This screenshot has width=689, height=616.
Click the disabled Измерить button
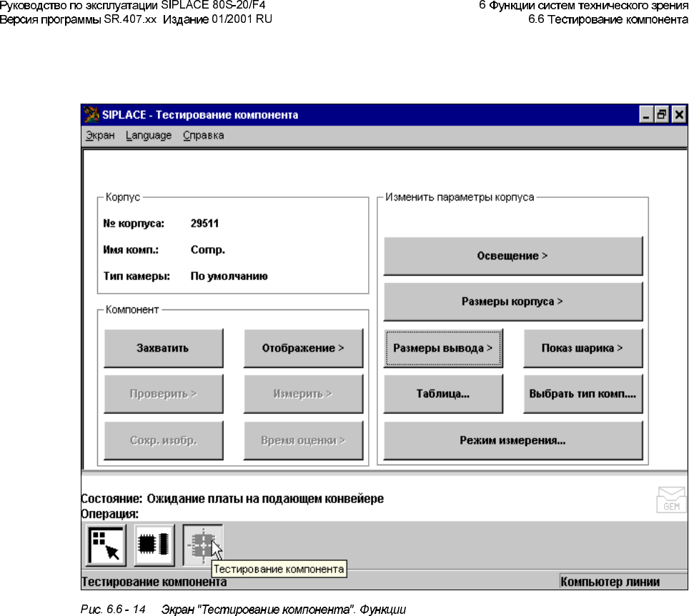pyautogui.click(x=303, y=394)
